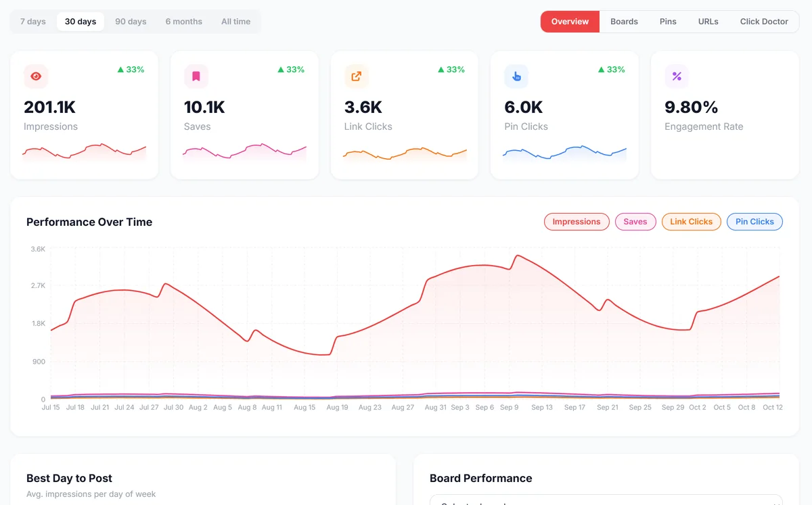Click the 33% change on Link Clicks card

coord(451,70)
